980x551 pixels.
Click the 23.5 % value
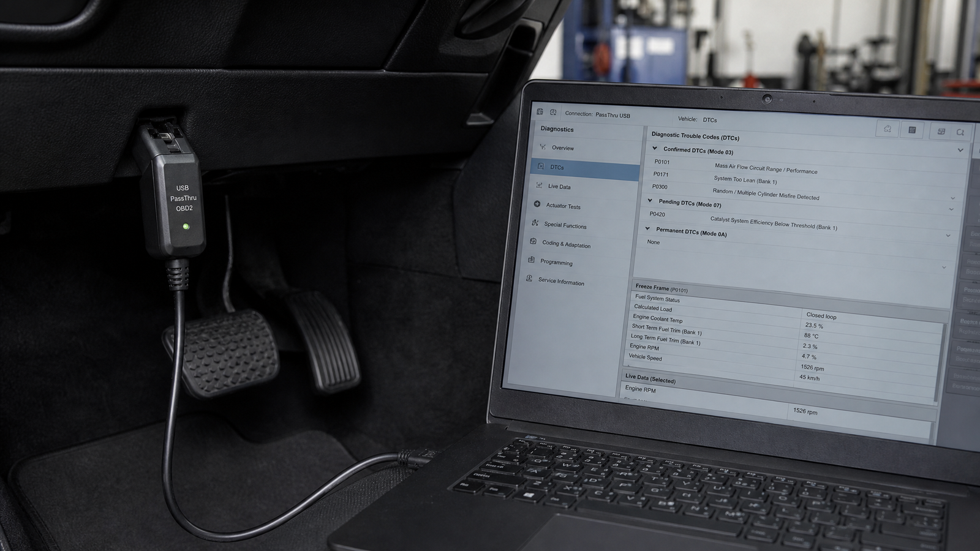click(814, 326)
